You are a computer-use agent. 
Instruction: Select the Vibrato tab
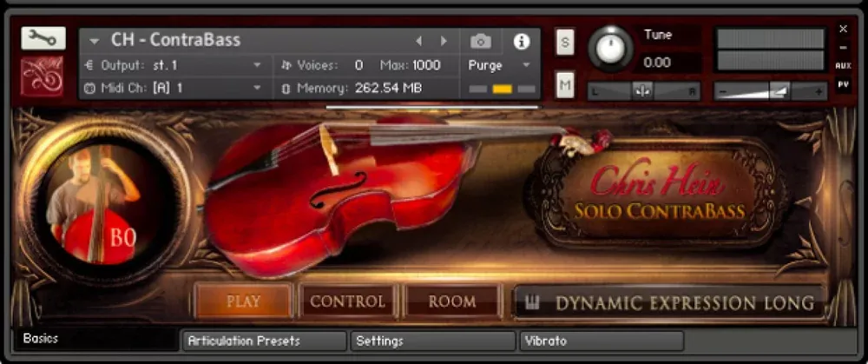point(602,341)
